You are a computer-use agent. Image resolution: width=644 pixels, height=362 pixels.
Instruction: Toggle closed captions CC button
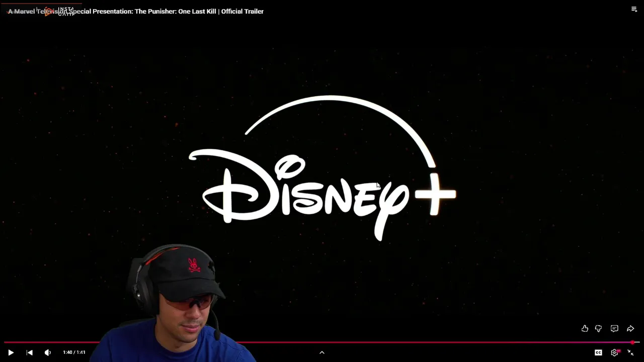(x=598, y=352)
